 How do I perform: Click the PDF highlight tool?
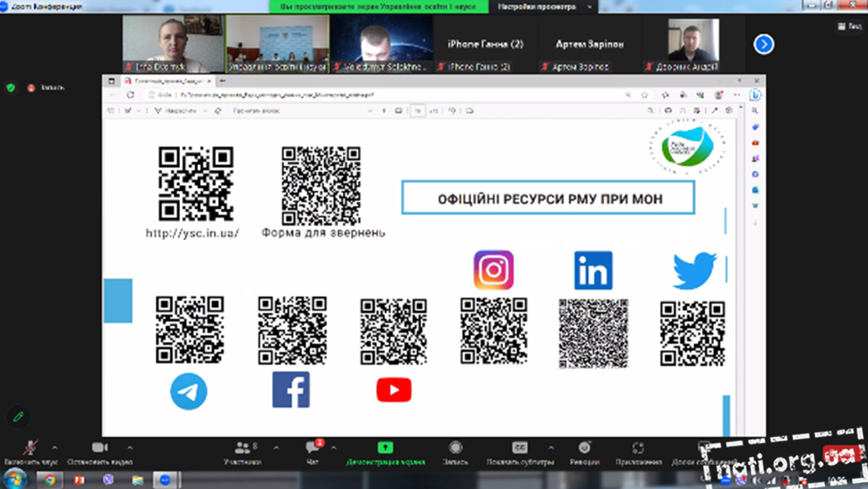pos(176,111)
